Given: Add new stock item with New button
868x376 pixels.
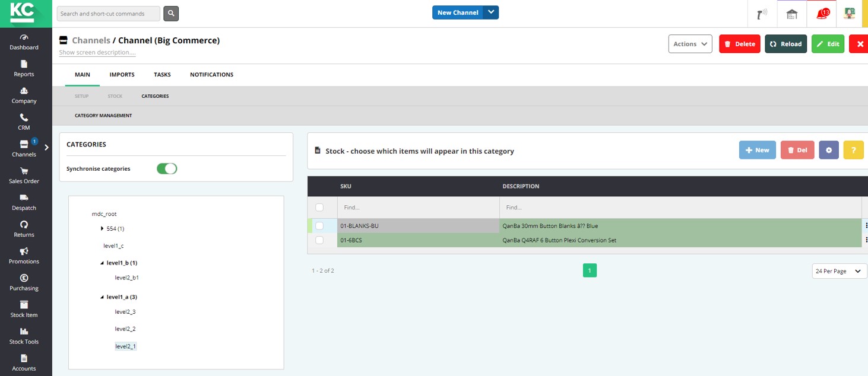Looking at the screenshot, I should coord(758,150).
